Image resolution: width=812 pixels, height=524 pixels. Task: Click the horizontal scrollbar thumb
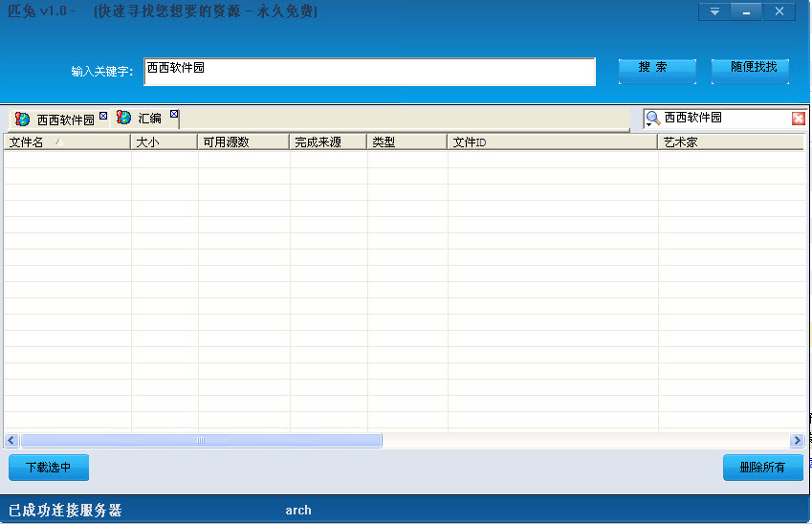click(x=201, y=441)
